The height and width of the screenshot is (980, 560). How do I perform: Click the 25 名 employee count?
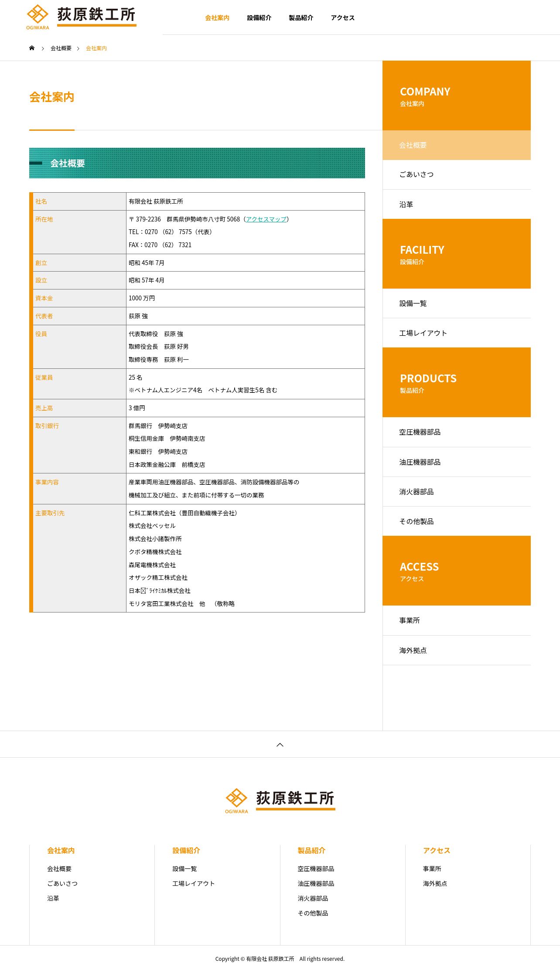[135, 378]
